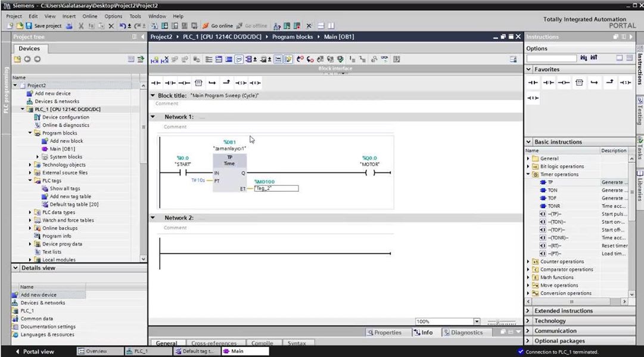Click the Tag_2 operand field at ET
Image resolution: width=644 pixels, height=357 pixels.
276,189
